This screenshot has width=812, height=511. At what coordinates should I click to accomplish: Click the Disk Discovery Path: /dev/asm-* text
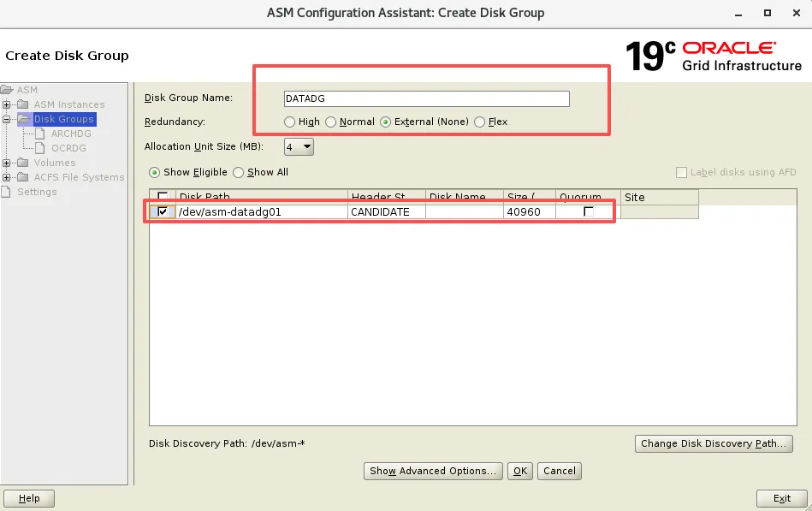[x=227, y=443]
